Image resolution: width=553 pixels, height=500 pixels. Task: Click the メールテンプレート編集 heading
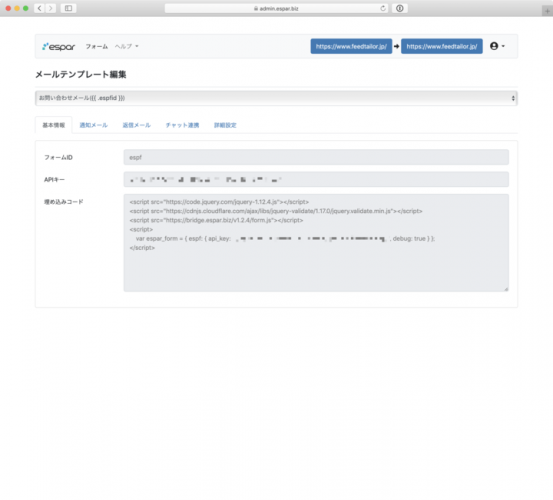81,74
